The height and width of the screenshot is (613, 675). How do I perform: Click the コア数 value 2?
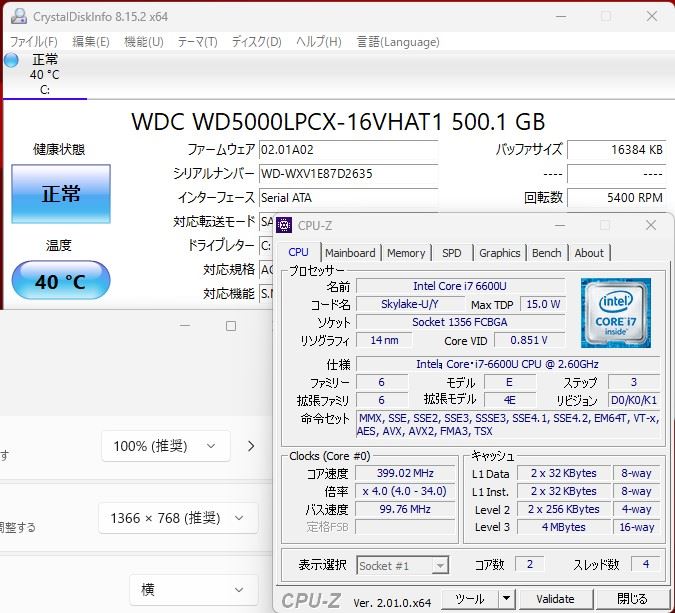click(x=529, y=564)
